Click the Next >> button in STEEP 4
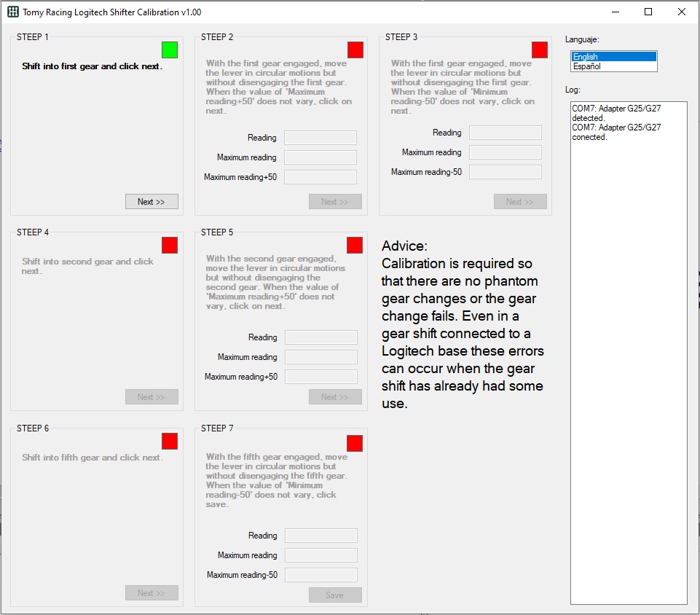700x615 pixels. click(x=152, y=397)
